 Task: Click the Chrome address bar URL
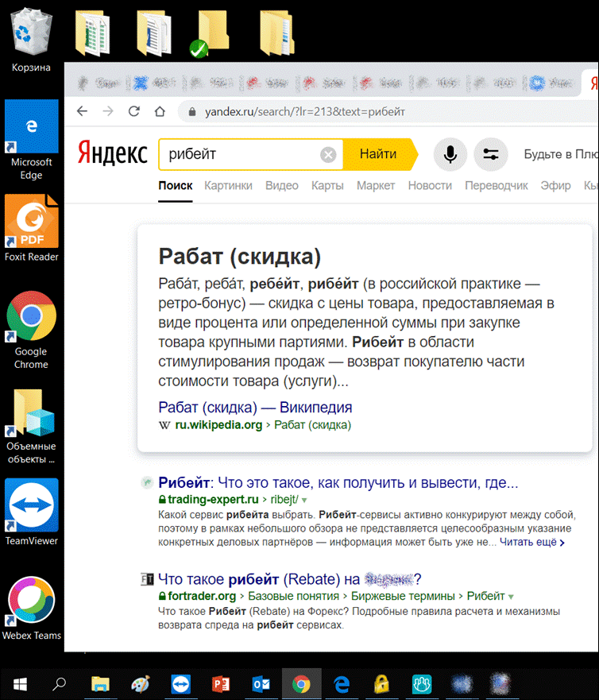click(305, 111)
